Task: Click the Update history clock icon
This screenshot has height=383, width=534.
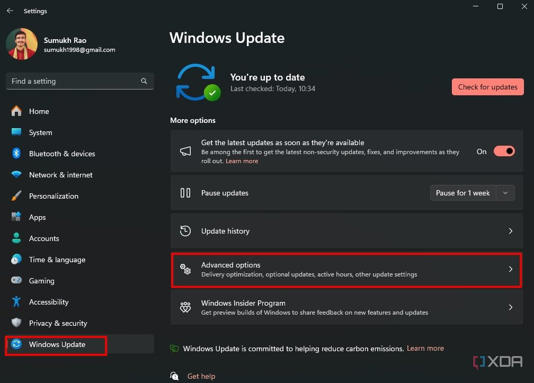Action: (185, 231)
